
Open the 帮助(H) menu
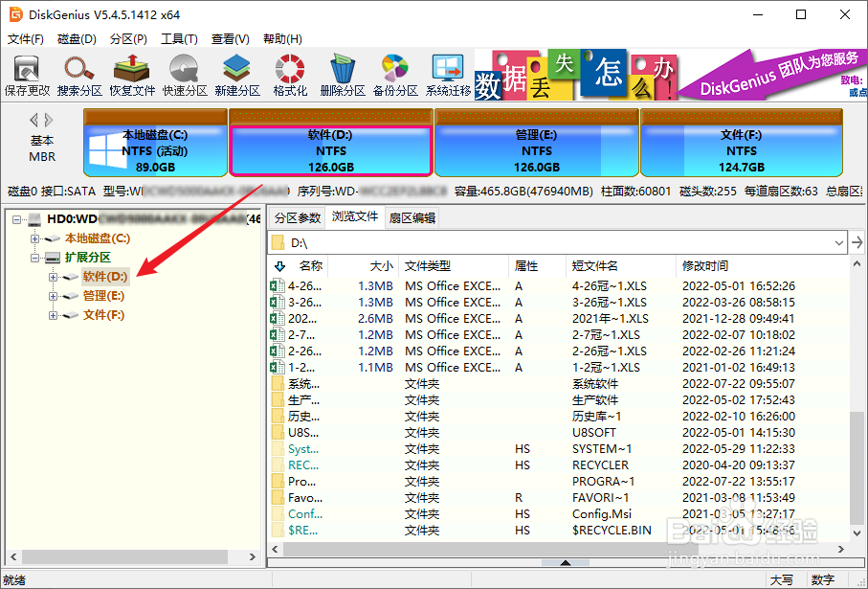(x=282, y=38)
